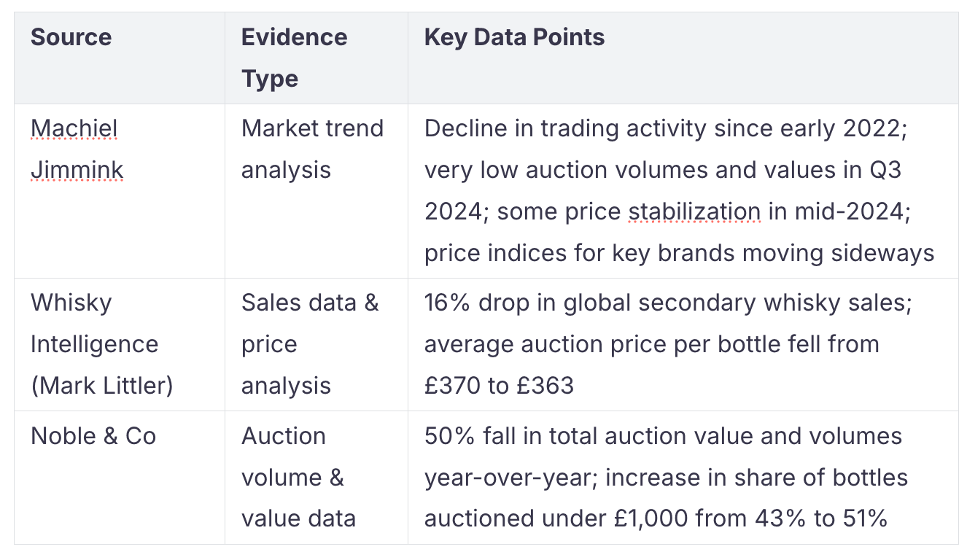Click the Key Data Points header
Image resolution: width=967 pixels, height=560 pixels.
pyautogui.click(x=514, y=37)
